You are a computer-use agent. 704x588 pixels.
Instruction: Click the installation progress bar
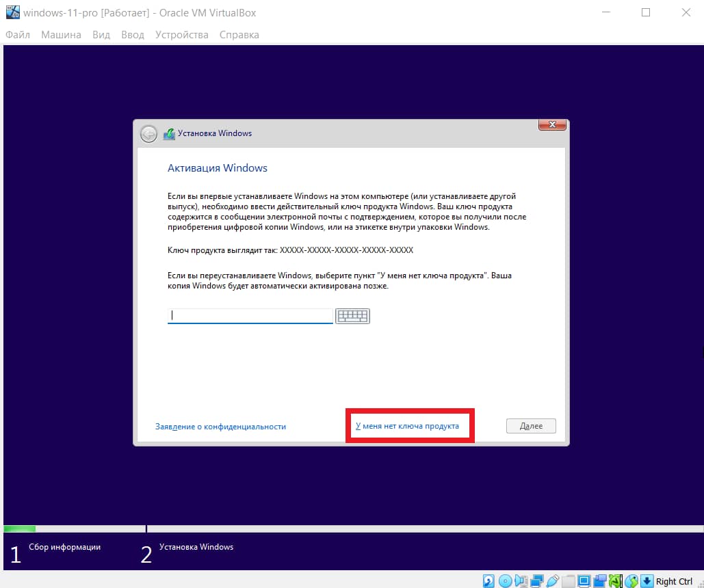(353, 529)
